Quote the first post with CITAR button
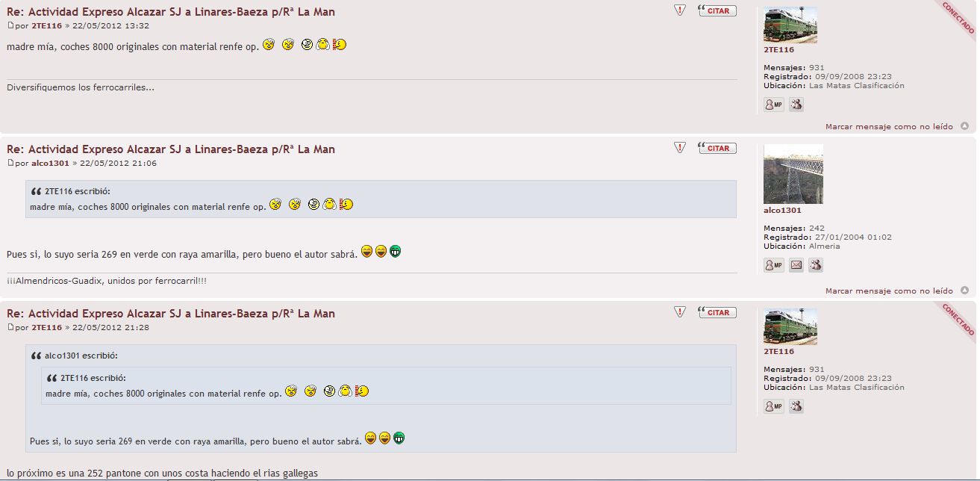The image size is (980, 481). (x=717, y=10)
